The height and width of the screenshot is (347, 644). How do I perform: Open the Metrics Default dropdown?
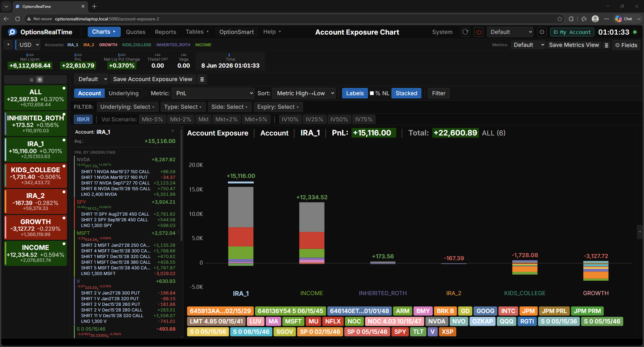(528, 45)
